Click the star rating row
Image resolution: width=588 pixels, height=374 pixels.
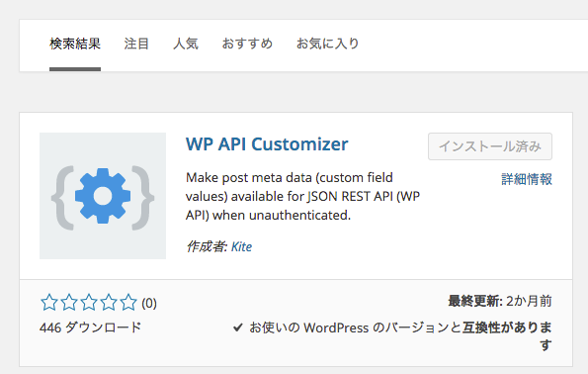[x=89, y=303]
